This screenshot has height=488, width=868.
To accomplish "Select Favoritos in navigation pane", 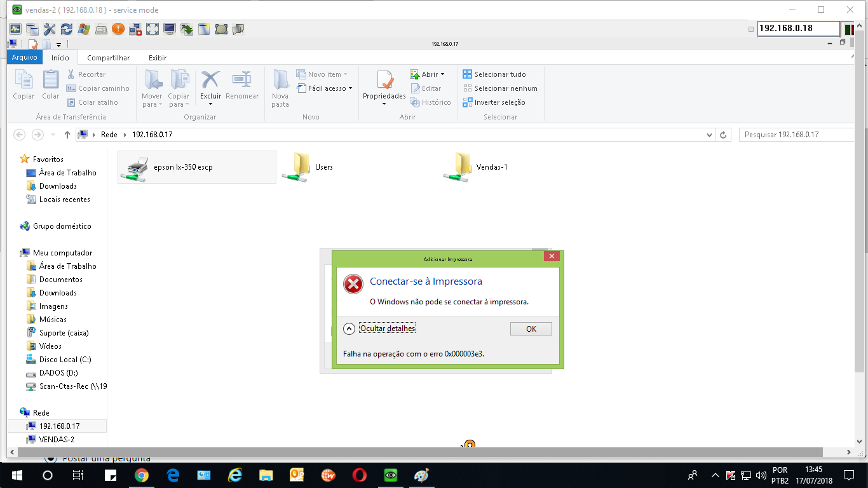I will pyautogui.click(x=42, y=159).
